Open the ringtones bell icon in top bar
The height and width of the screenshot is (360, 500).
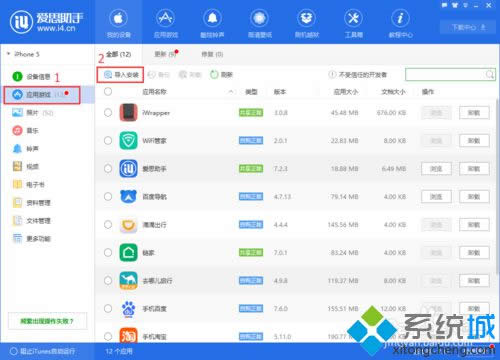[212, 18]
